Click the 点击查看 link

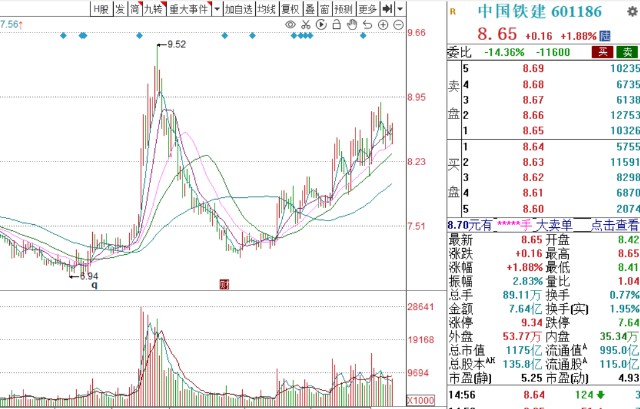click(x=615, y=225)
